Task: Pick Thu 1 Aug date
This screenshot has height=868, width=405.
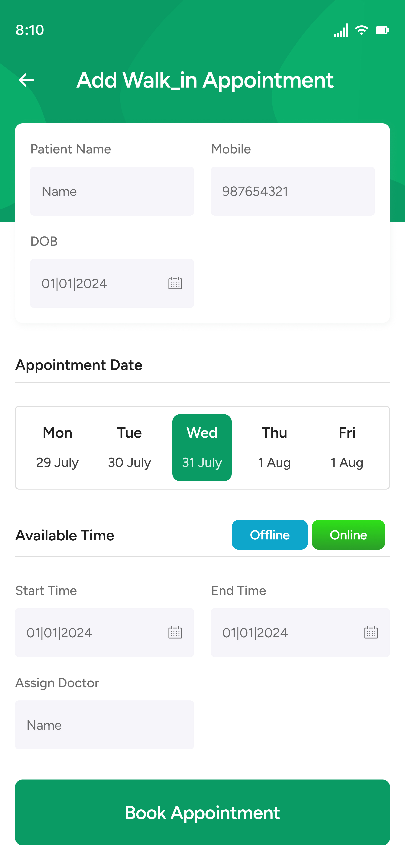Action: point(274,448)
